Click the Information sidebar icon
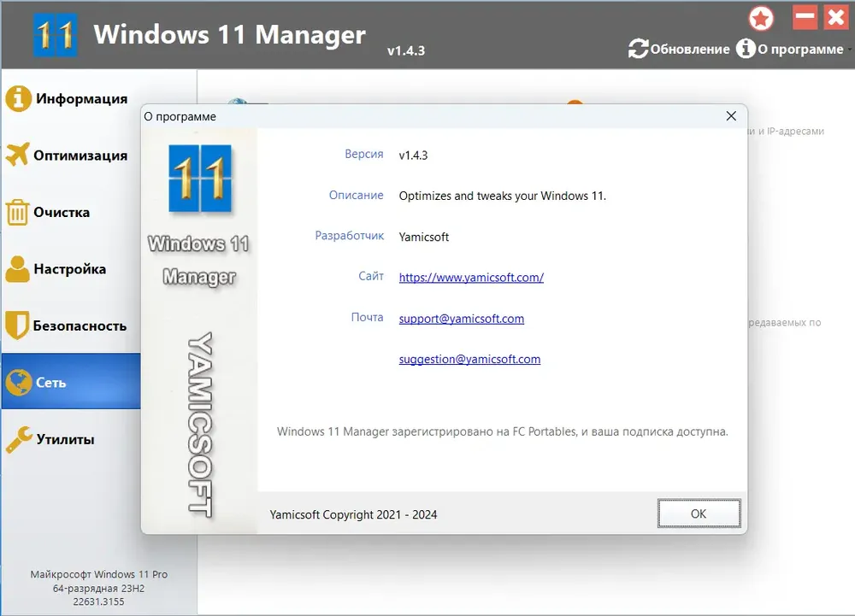This screenshot has width=855, height=616. 18,98
